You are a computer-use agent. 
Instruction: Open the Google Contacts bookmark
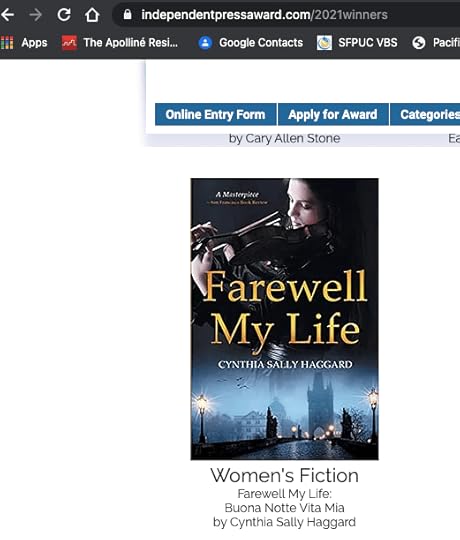(x=251, y=43)
